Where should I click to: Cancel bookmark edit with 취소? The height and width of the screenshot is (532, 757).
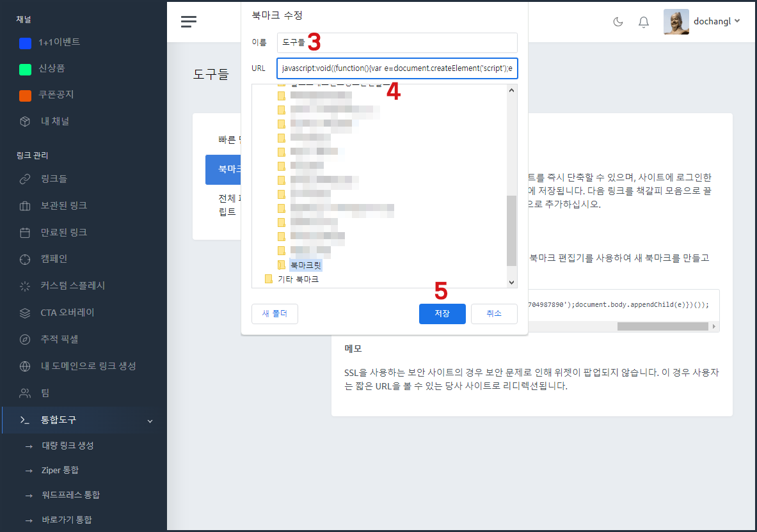494,313
